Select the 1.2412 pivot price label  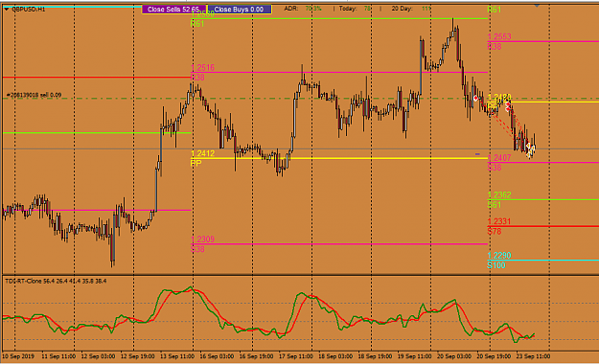pyautogui.click(x=202, y=153)
